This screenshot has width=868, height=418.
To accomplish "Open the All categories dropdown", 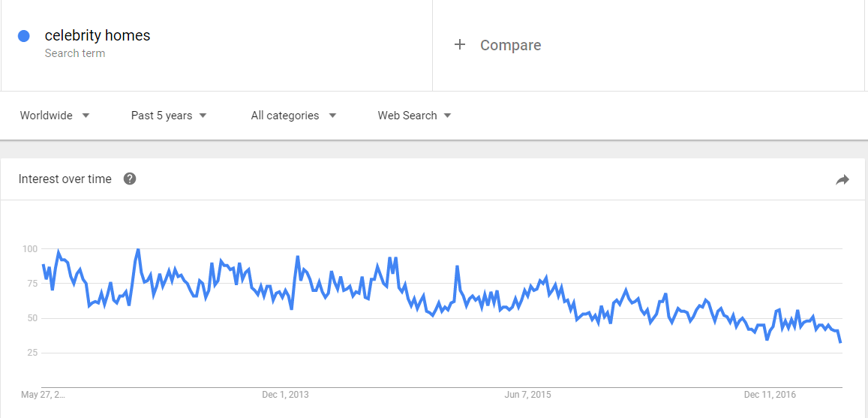I will click(x=293, y=116).
